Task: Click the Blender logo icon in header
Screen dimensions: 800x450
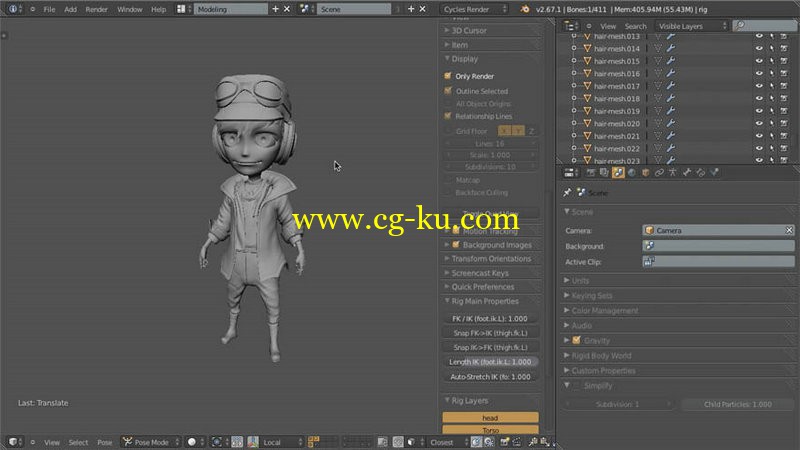Action: (525, 9)
